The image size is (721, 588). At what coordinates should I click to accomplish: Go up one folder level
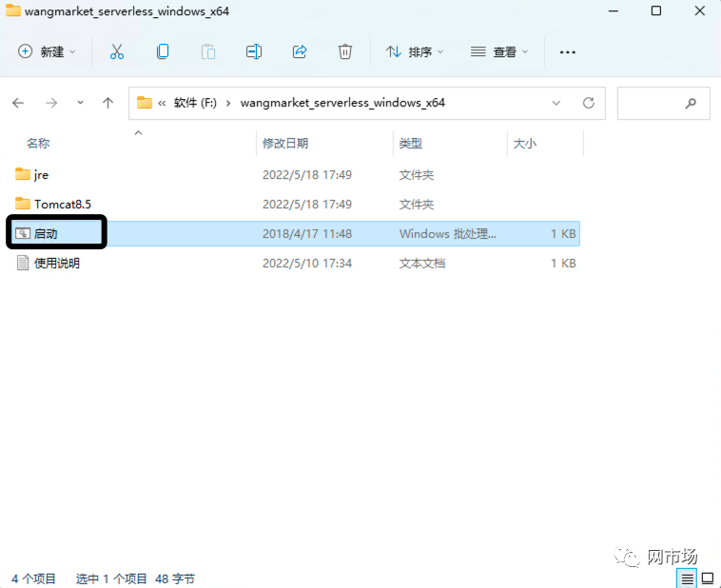point(107,103)
